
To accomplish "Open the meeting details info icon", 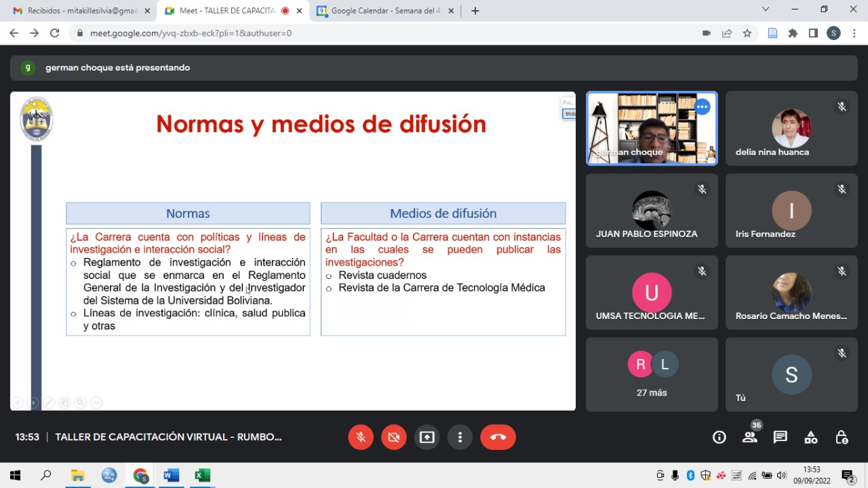I will tap(719, 437).
